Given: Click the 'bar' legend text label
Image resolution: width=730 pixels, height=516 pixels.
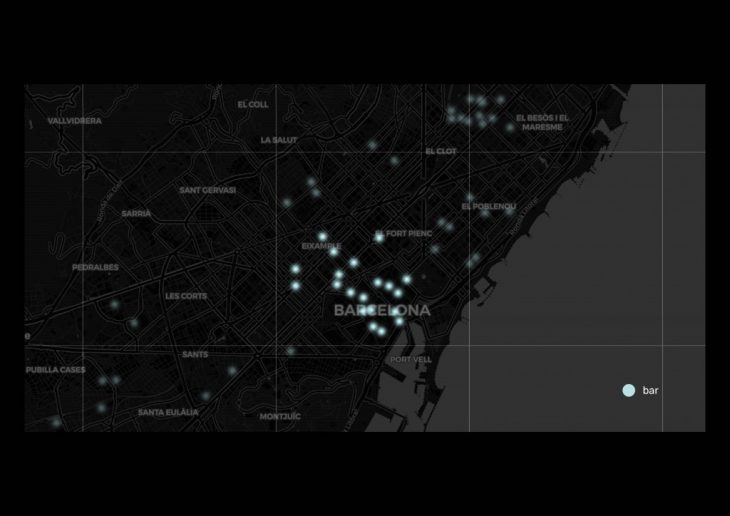Looking at the screenshot, I should pos(650,390).
